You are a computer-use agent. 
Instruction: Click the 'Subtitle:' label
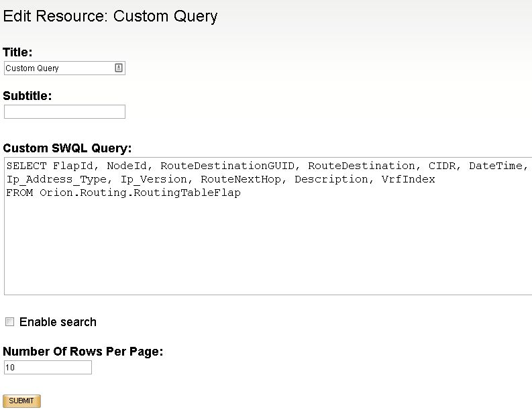[27, 96]
